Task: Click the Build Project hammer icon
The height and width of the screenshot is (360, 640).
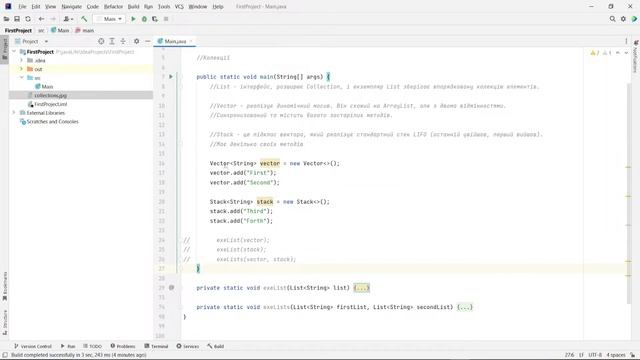Action: point(84,19)
